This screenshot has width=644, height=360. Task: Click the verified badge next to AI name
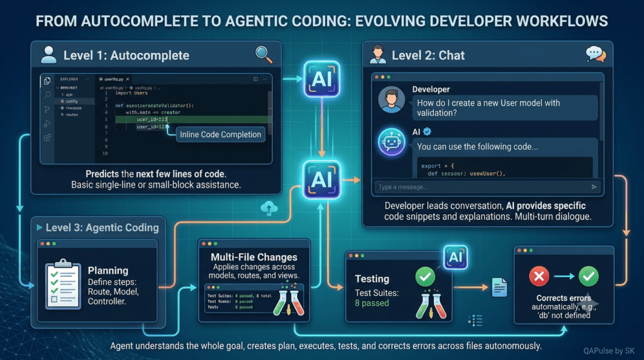[x=427, y=132]
